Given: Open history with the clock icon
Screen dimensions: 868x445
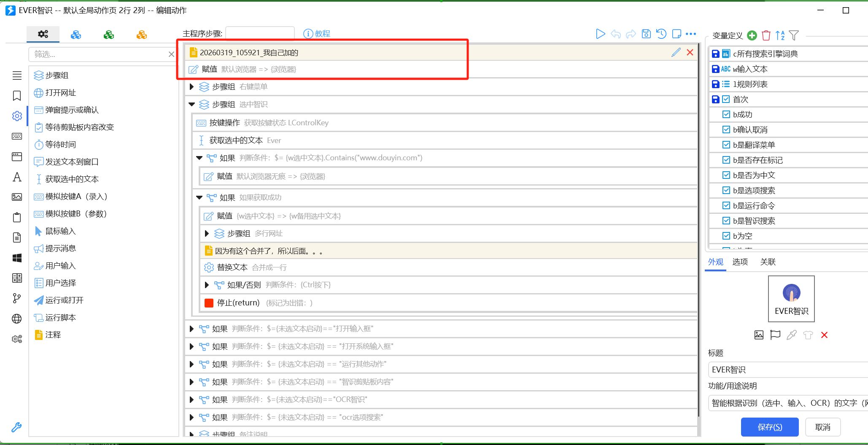Looking at the screenshot, I should click(x=661, y=34).
